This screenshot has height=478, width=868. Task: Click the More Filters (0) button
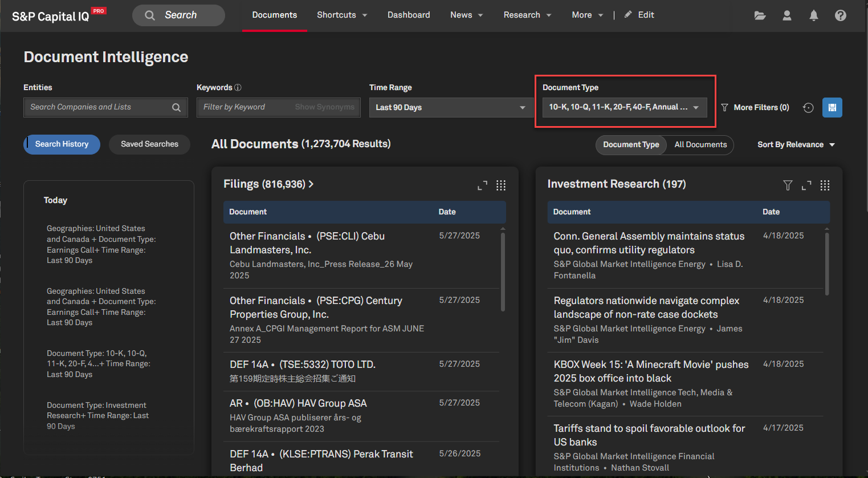pos(755,107)
